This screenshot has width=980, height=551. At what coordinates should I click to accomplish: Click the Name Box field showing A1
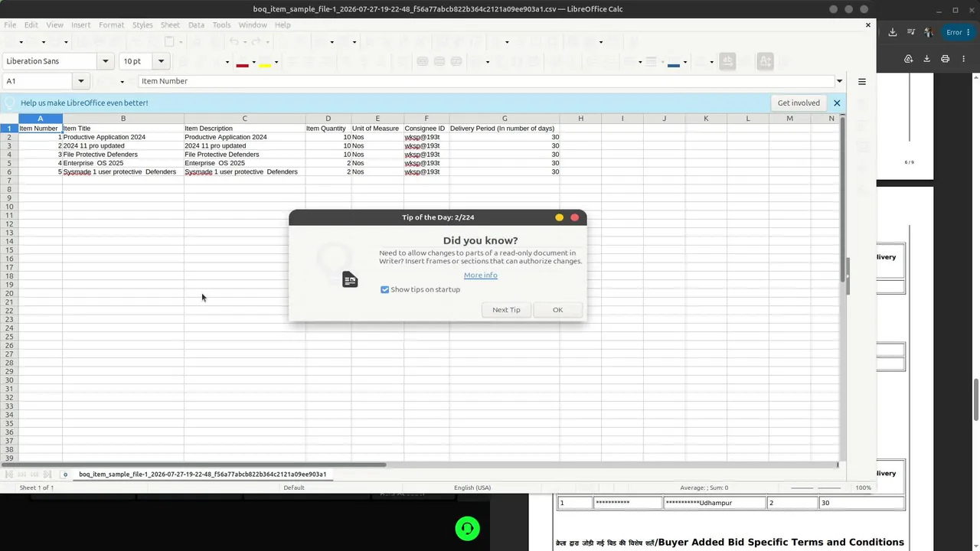coord(38,81)
